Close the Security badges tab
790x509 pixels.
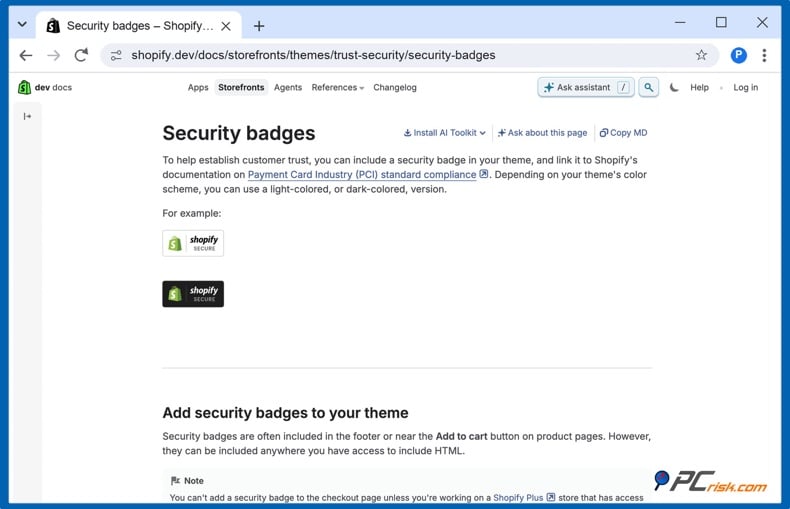coord(226,26)
